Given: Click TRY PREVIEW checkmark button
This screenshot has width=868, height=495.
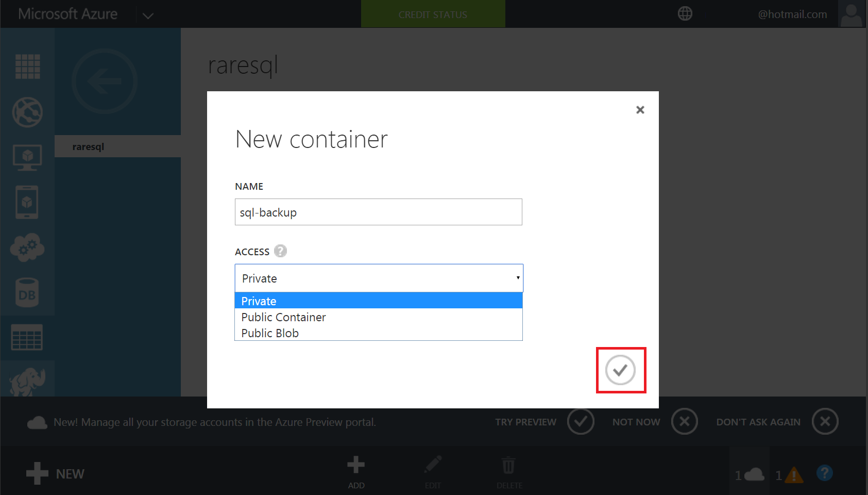Looking at the screenshot, I should 581,422.
